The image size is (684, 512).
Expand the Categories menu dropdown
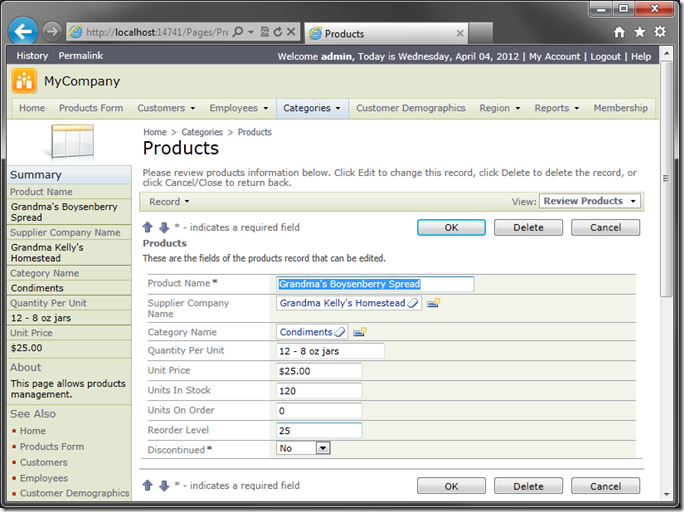(338, 108)
